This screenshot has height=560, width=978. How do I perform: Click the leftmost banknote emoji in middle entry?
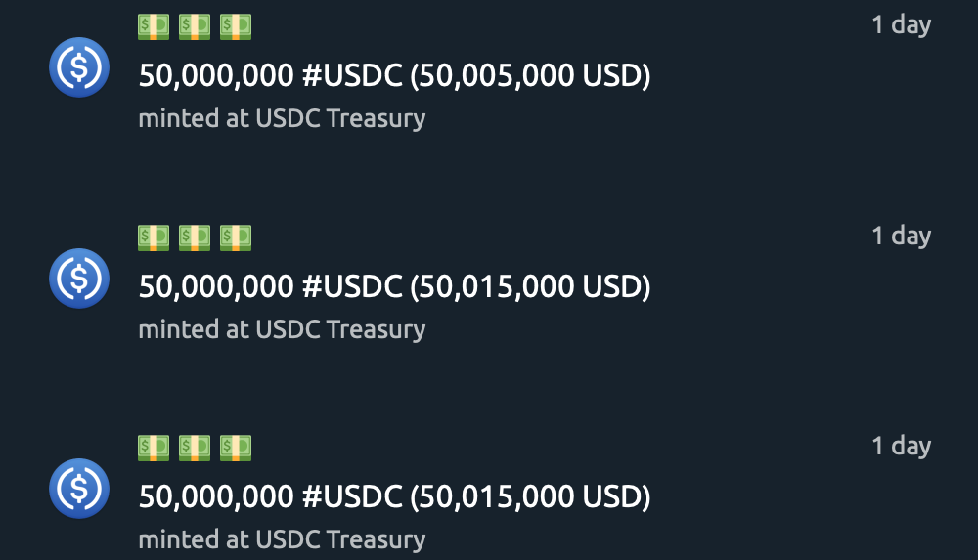[x=154, y=237]
